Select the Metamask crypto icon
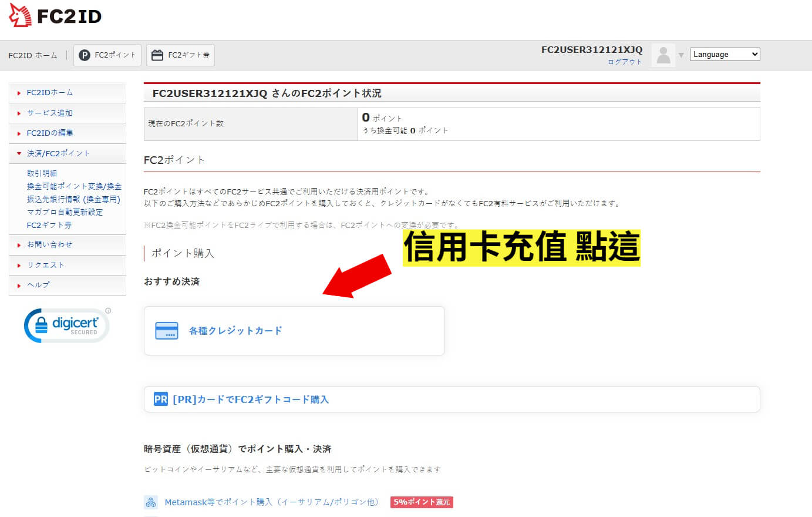The image size is (812, 517). coord(151,502)
